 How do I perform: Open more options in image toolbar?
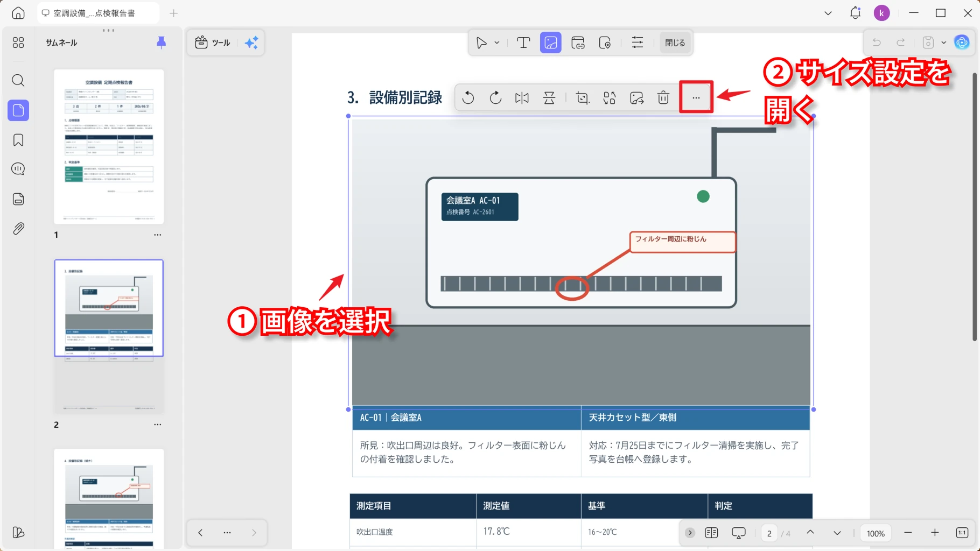tap(696, 98)
